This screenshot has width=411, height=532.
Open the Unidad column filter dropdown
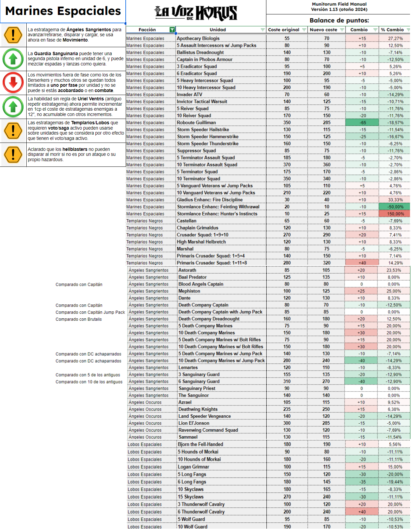pyautogui.click(x=263, y=30)
